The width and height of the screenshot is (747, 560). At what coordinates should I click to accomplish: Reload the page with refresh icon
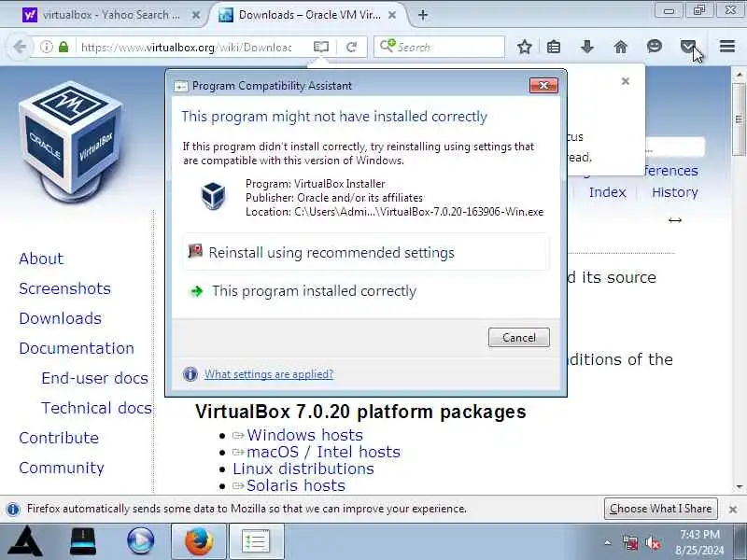352,47
